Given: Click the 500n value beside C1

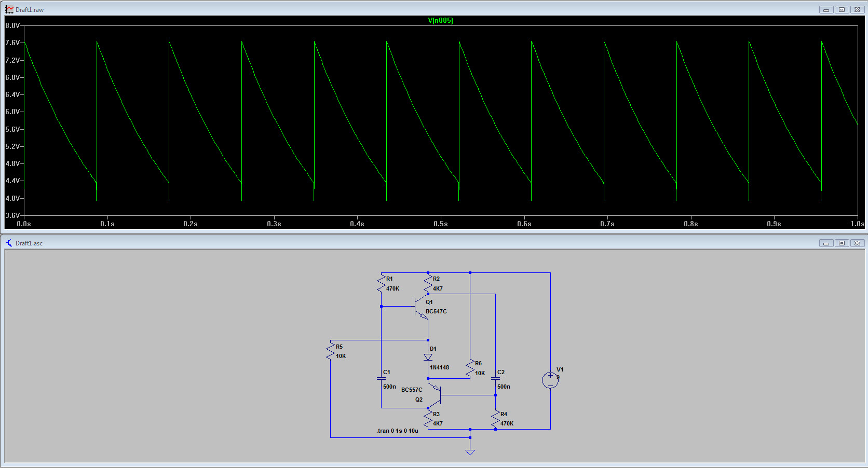Looking at the screenshot, I should pos(389,387).
